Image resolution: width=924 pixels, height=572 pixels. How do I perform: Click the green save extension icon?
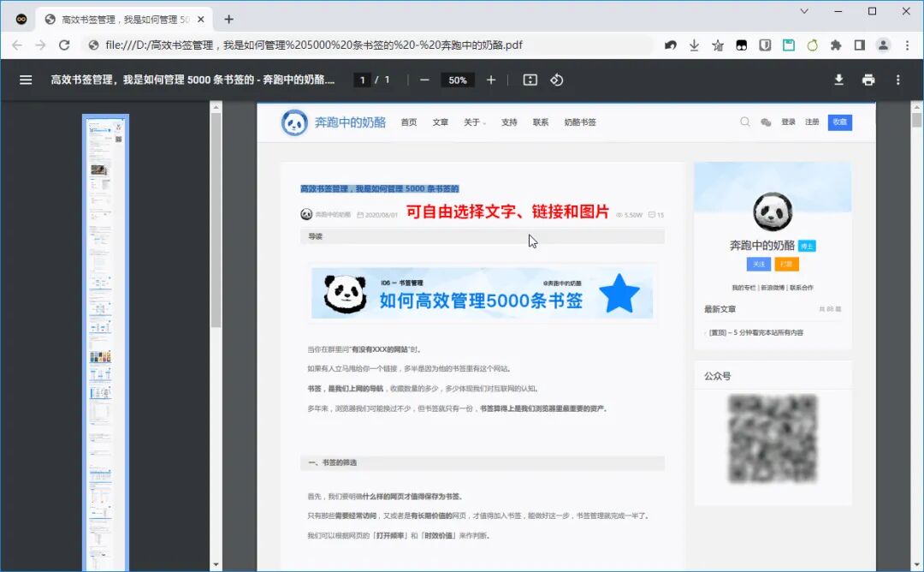789,45
